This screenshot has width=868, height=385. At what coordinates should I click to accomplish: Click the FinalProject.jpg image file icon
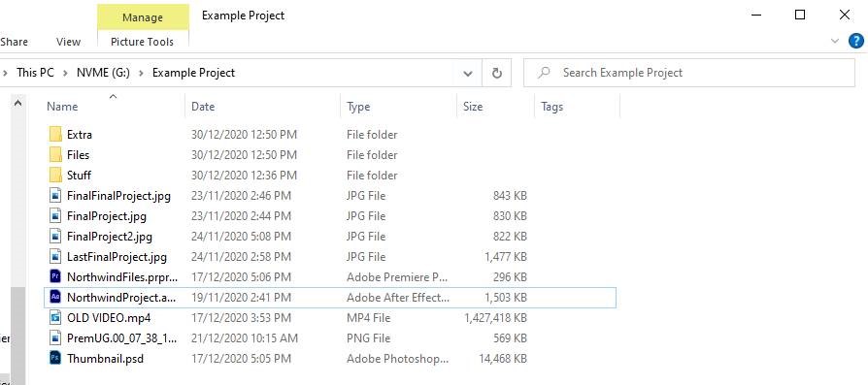pos(54,215)
